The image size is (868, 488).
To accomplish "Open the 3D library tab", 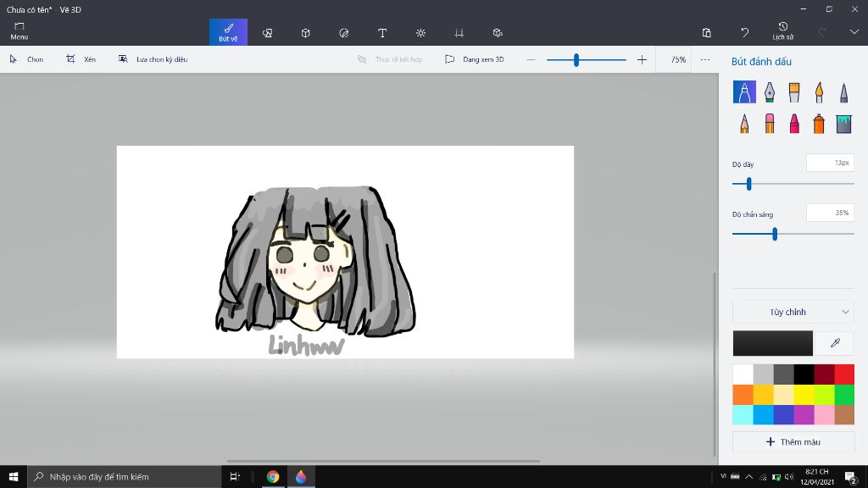I will pos(498,33).
